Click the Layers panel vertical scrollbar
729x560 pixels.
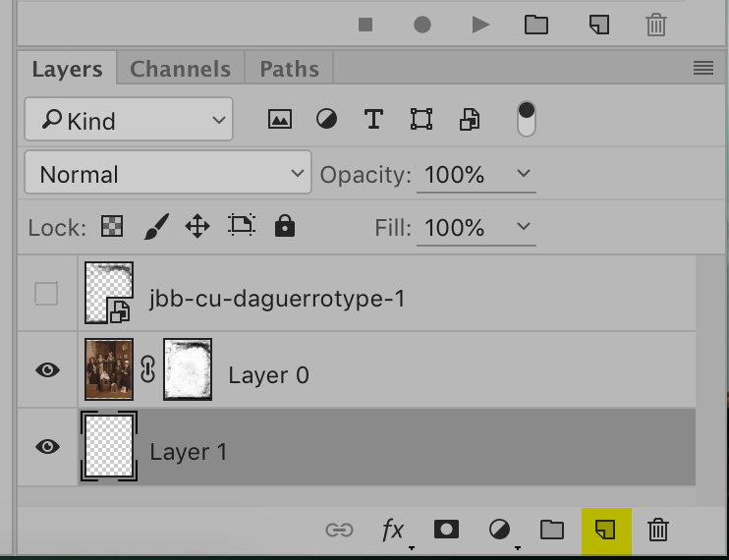[710, 379]
